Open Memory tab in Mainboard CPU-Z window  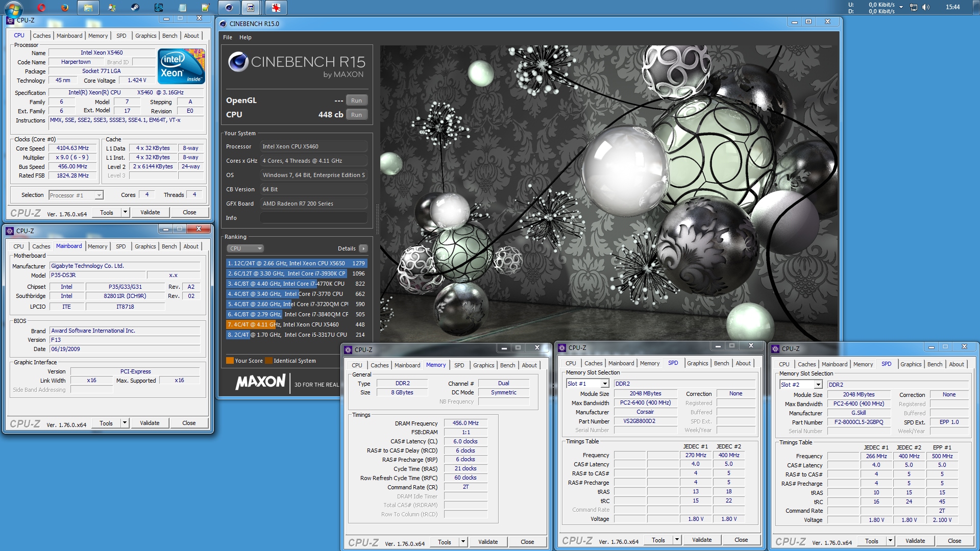[x=97, y=246]
